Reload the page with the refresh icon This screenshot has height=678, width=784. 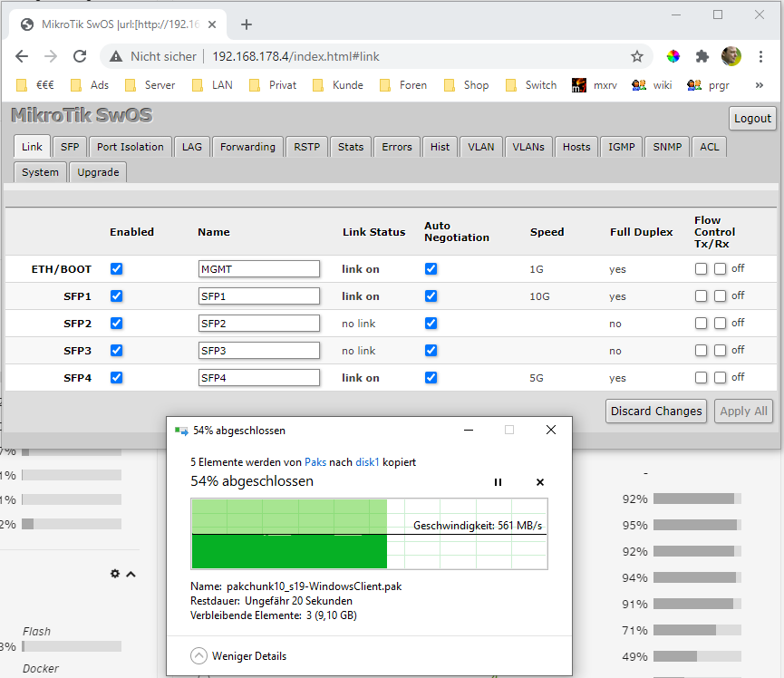click(80, 56)
